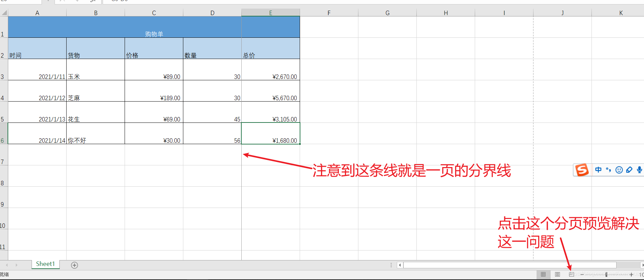Select column F header

pyautogui.click(x=329, y=13)
